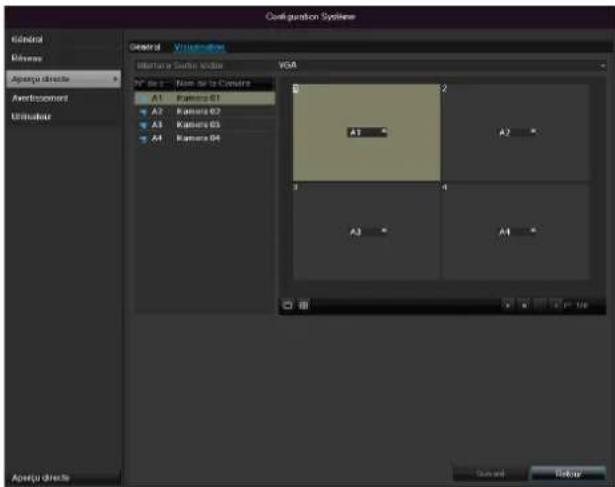Select window 2 in the layout grid

[x=516, y=133]
